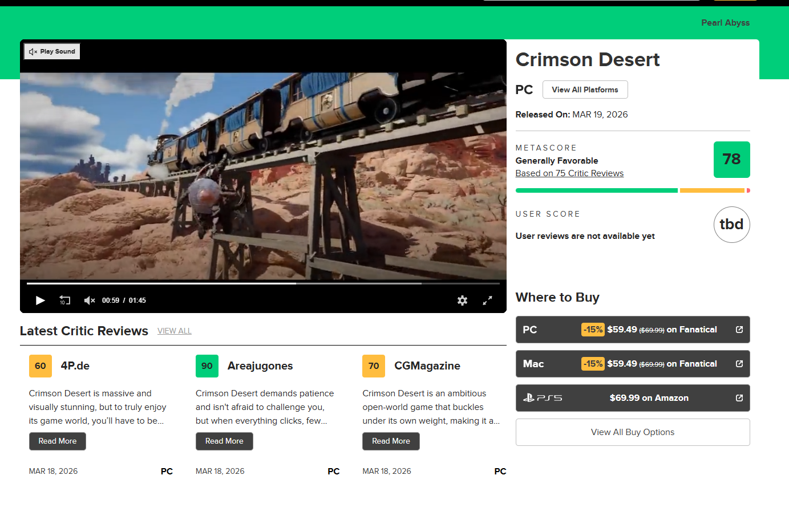Screen dimensions: 789x532
Task: Open the PS5 Amazon $69.99 buy option
Action: tap(633, 398)
